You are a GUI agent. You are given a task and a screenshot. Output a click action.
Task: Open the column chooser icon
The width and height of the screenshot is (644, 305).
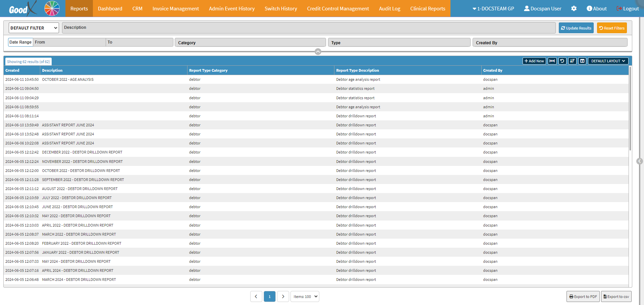pyautogui.click(x=582, y=61)
